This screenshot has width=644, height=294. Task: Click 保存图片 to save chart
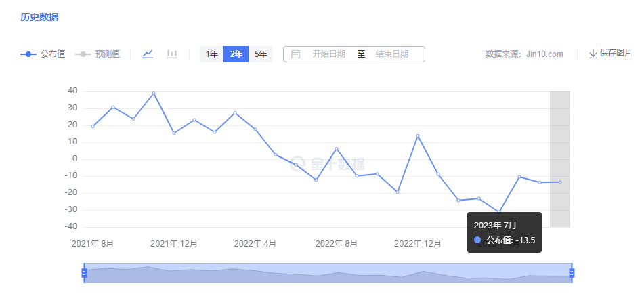[x=616, y=54]
